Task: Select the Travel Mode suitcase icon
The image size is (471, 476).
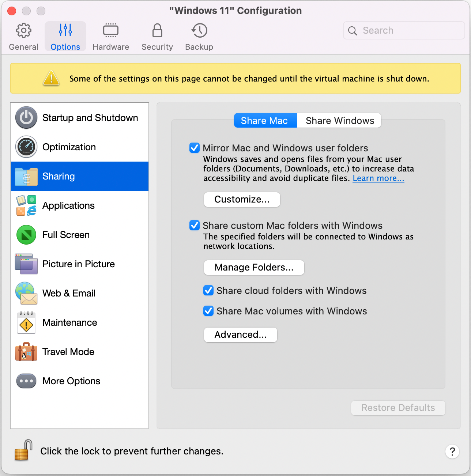Action: click(26, 352)
